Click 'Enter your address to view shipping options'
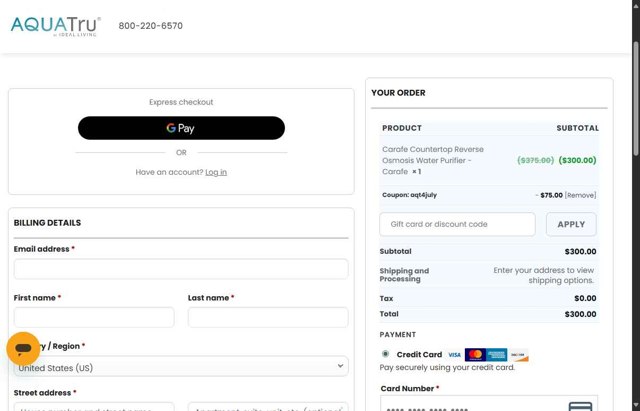This screenshot has height=411, width=640. (x=544, y=275)
